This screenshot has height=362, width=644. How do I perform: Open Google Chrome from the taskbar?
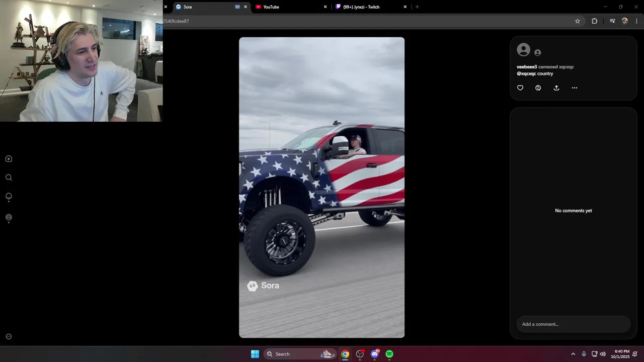pos(345,354)
